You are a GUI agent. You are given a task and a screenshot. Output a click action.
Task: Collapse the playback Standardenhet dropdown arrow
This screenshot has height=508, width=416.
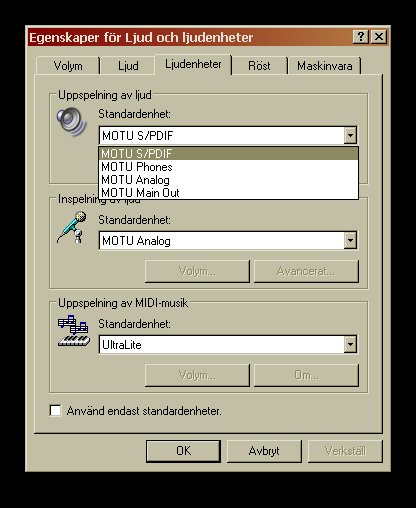pos(350,135)
